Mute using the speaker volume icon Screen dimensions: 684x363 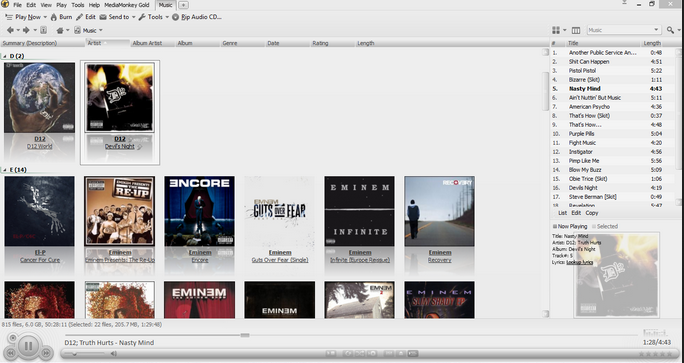[x=113, y=353]
